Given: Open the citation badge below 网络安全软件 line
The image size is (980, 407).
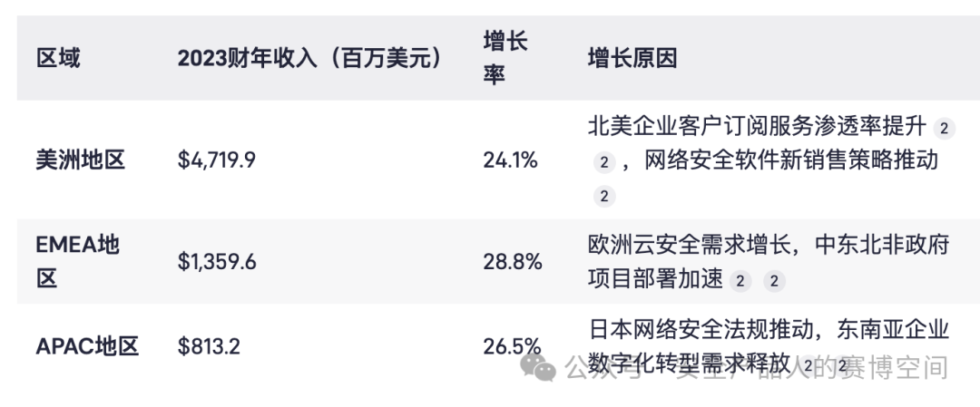Looking at the screenshot, I should 603,197.
